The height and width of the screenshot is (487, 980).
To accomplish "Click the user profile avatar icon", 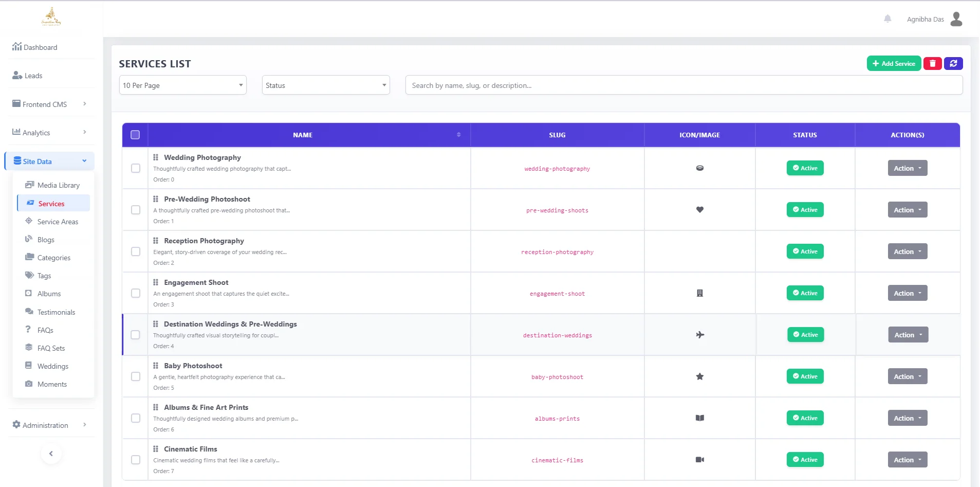I will coord(956,19).
